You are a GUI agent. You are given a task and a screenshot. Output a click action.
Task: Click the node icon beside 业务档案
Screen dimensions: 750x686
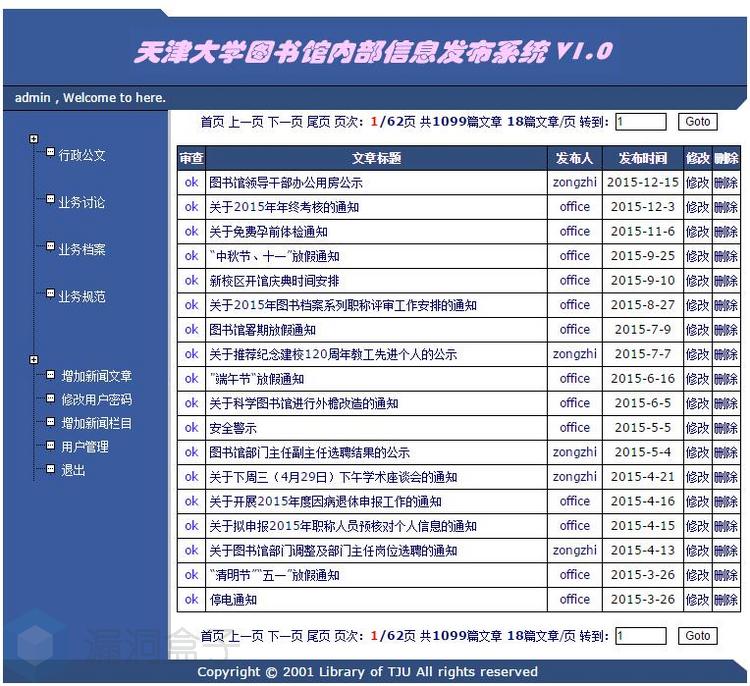point(50,247)
